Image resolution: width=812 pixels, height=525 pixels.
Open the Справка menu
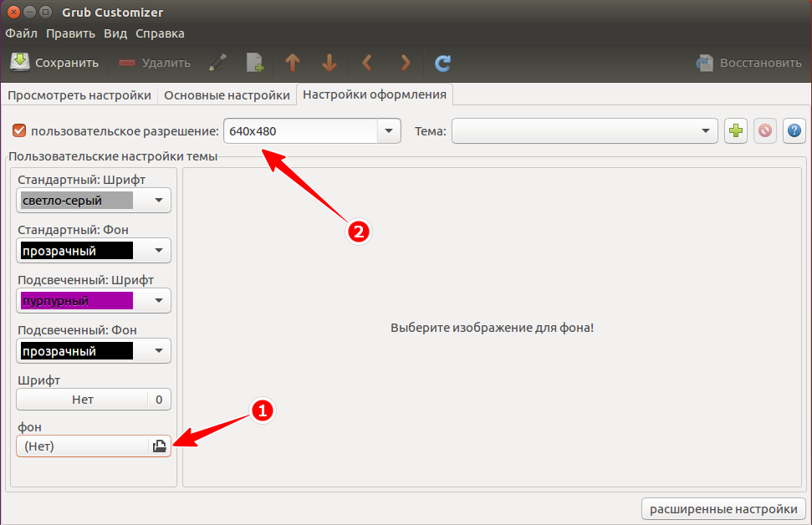[x=160, y=33]
